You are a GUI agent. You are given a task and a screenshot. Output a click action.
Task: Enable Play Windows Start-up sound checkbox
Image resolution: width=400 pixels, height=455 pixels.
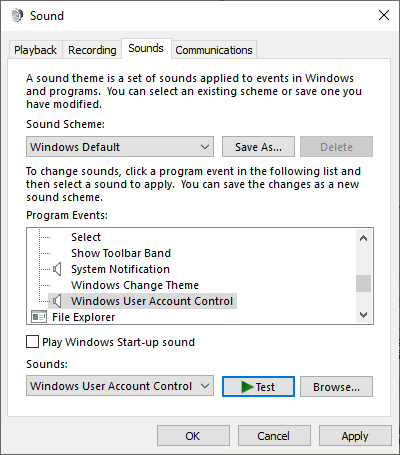point(32,342)
